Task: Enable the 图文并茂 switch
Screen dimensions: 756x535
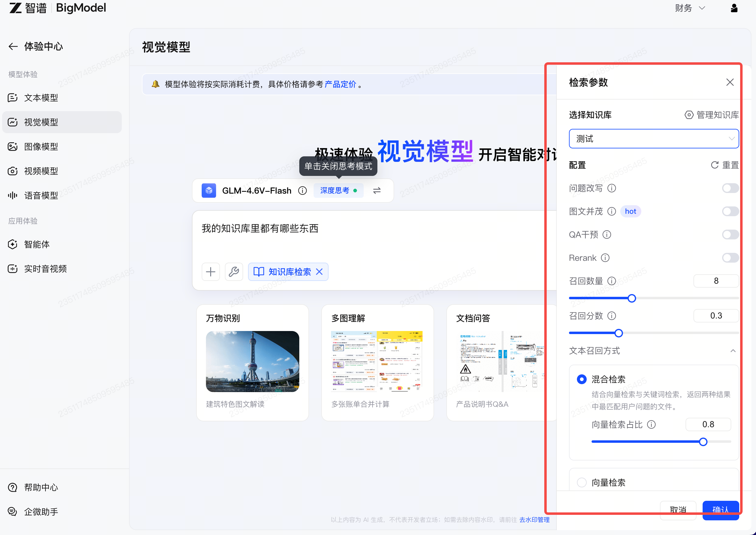Action: 730,211
